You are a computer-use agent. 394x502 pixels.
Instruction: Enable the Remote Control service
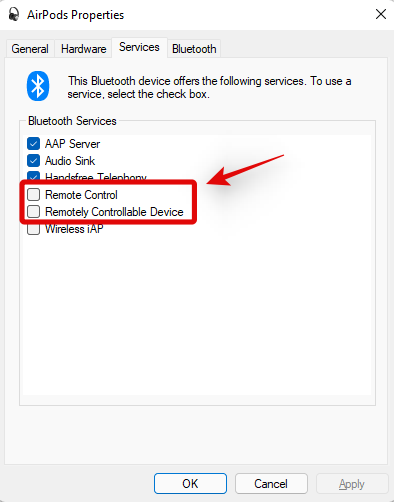(x=33, y=194)
